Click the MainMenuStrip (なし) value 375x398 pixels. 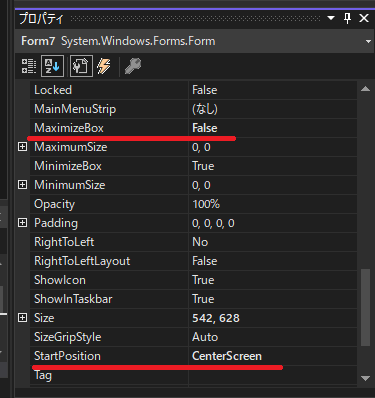coord(205,109)
